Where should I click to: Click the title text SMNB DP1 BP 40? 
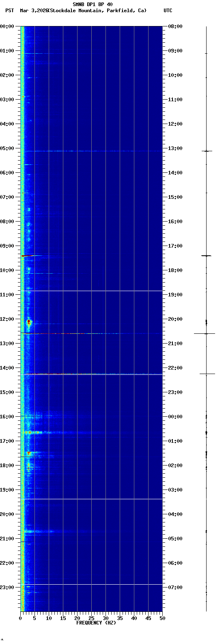(x=93, y=4)
